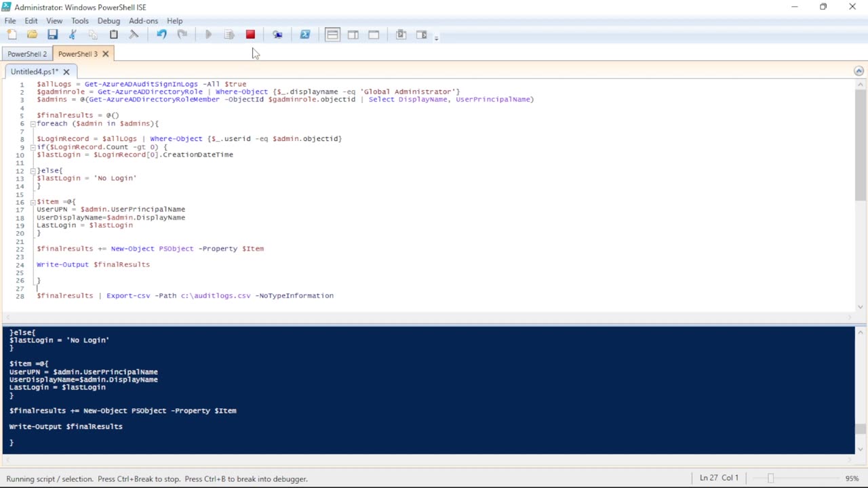Run script with the play icon
This screenshot has height=488, width=868.
(x=209, y=35)
